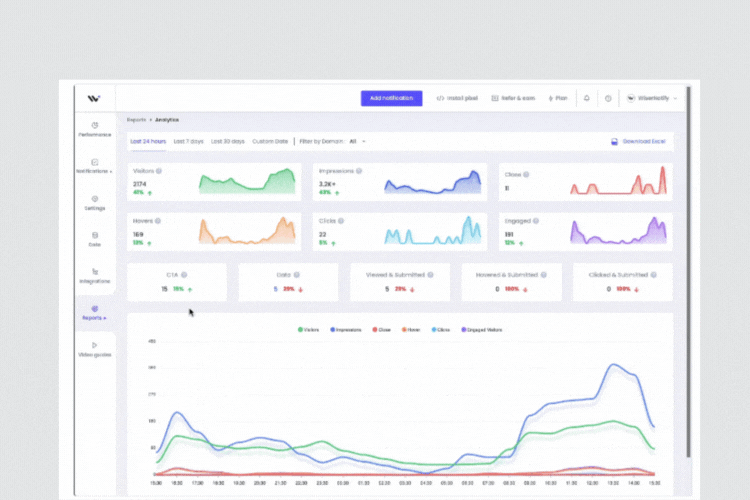Click the WiserNotify account avatar icon
750x500 pixels.
[631, 98]
